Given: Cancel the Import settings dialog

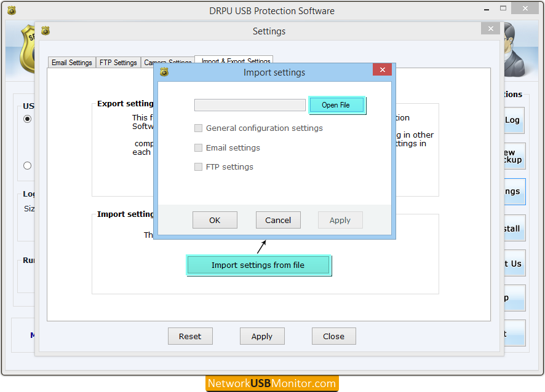Looking at the screenshot, I should 278,220.
